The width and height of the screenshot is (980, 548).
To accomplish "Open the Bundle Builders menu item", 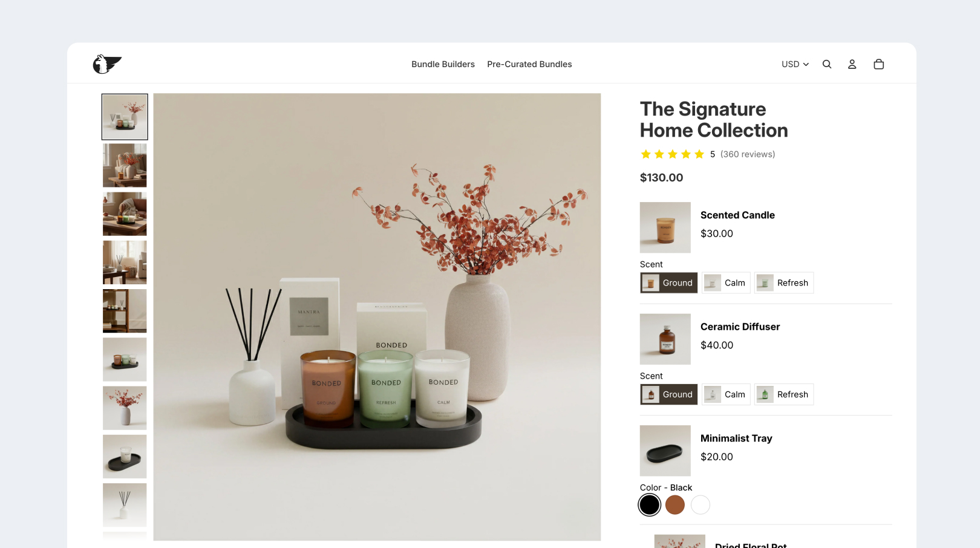I will (x=443, y=64).
